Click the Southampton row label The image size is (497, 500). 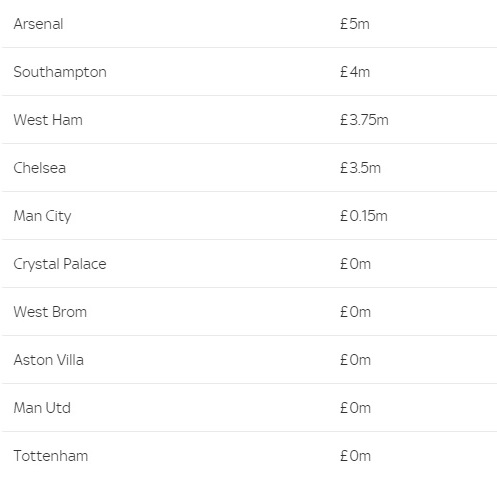pyautogui.click(x=60, y=72)
